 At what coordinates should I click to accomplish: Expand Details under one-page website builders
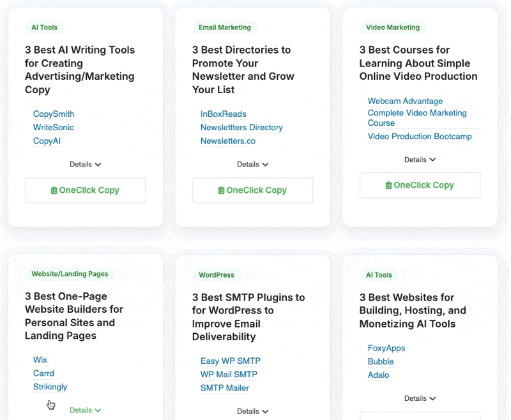tap(86, 410)
